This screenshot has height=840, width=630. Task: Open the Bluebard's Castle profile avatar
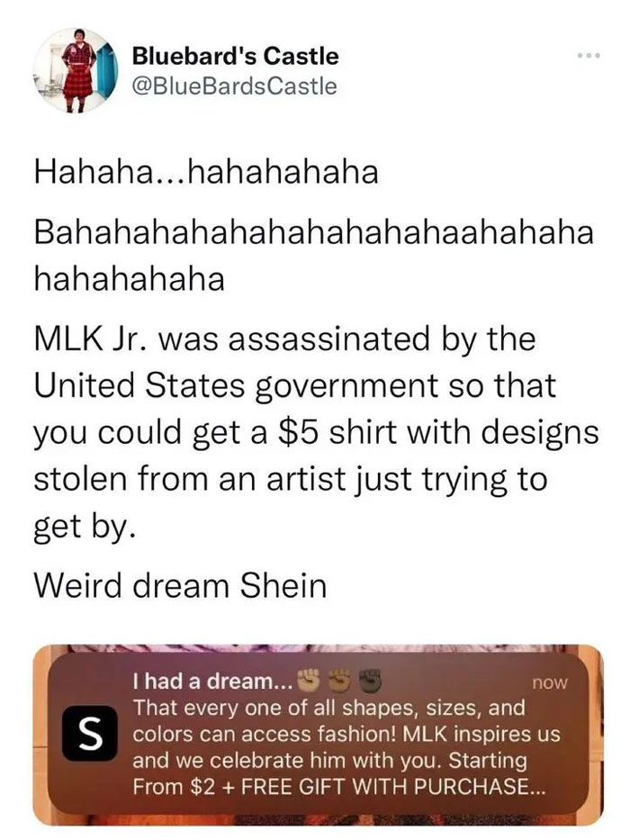(76, 70)
